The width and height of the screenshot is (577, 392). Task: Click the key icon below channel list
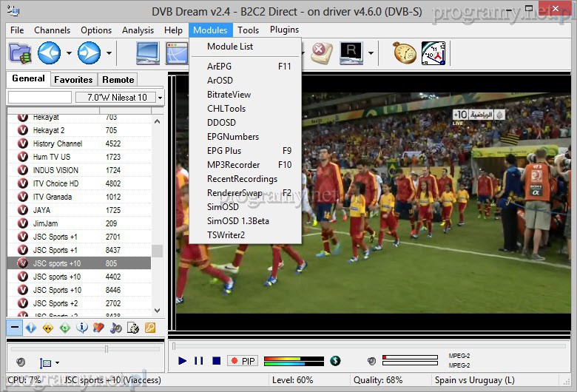[149, 328]
